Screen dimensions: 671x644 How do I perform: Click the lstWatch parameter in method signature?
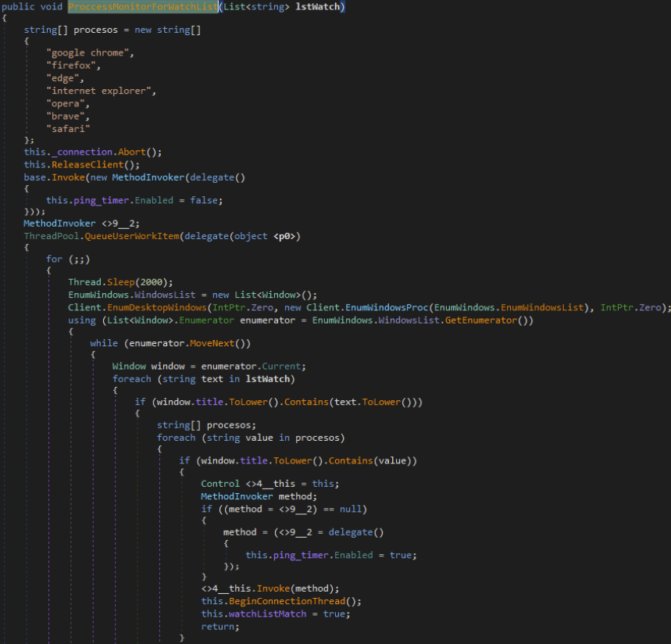317,7
